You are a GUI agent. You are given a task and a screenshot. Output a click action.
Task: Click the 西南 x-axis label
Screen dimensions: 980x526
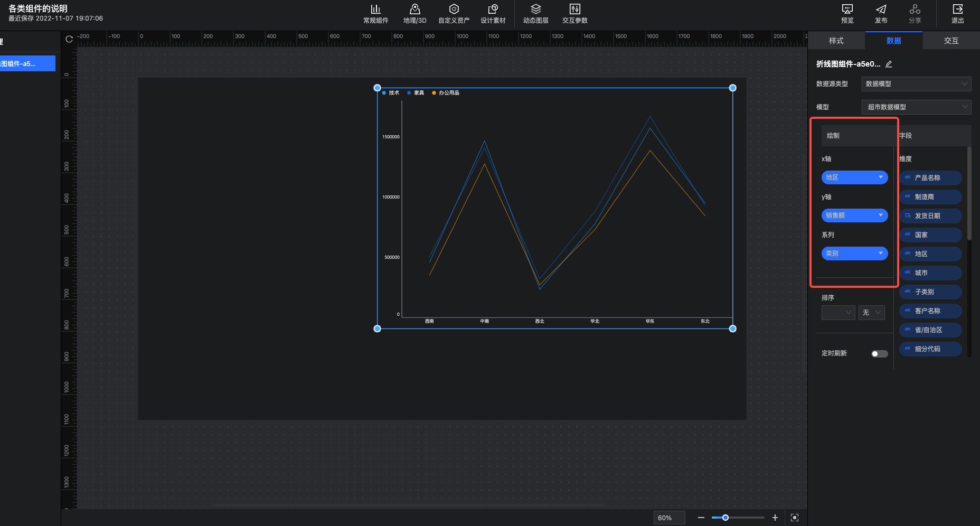click(x=429, y=321)
